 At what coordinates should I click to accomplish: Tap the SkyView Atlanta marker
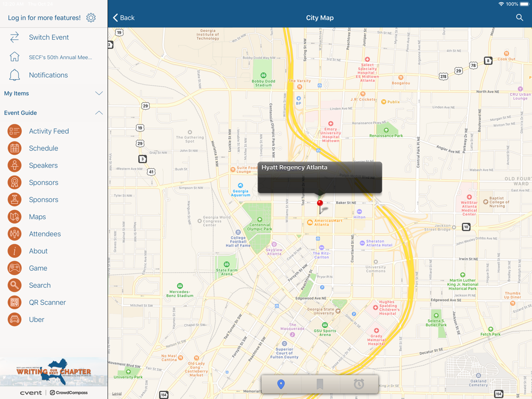tap(274, 244)
